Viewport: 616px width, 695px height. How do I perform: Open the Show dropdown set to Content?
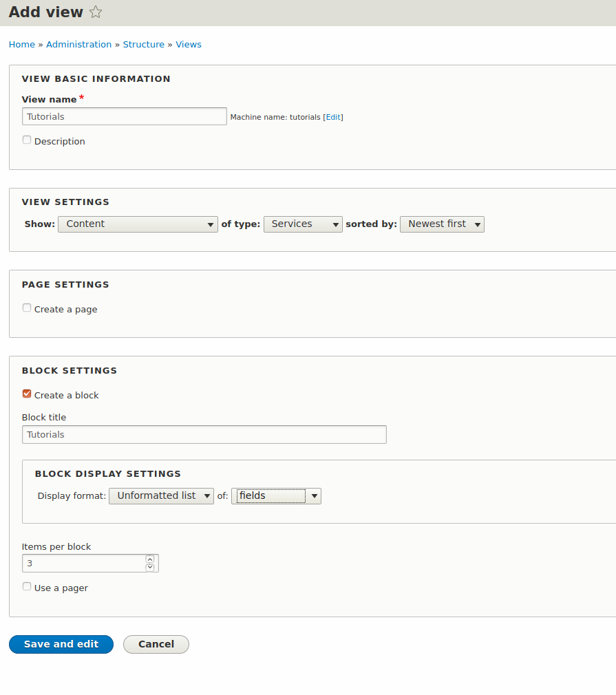click(138, 224)
